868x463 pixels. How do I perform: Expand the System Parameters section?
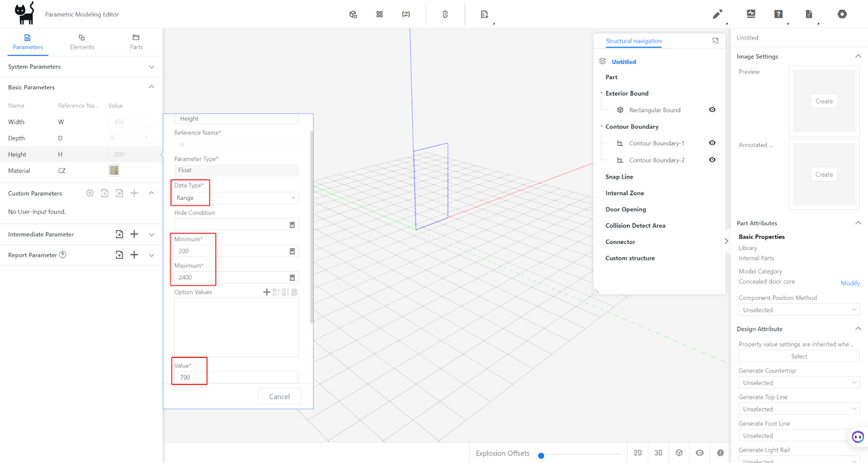click(151, 67)
